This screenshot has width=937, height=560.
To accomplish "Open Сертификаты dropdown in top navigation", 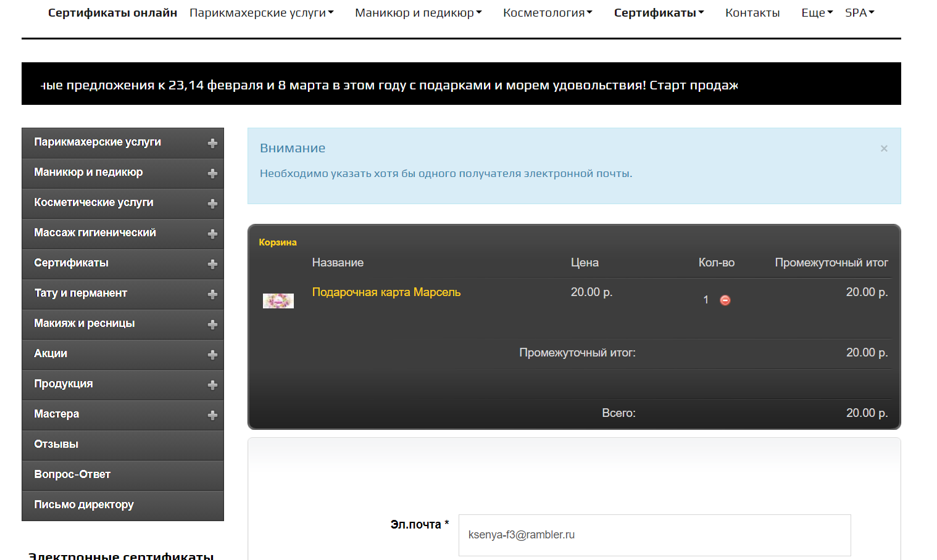I will [x=658, y=13].
